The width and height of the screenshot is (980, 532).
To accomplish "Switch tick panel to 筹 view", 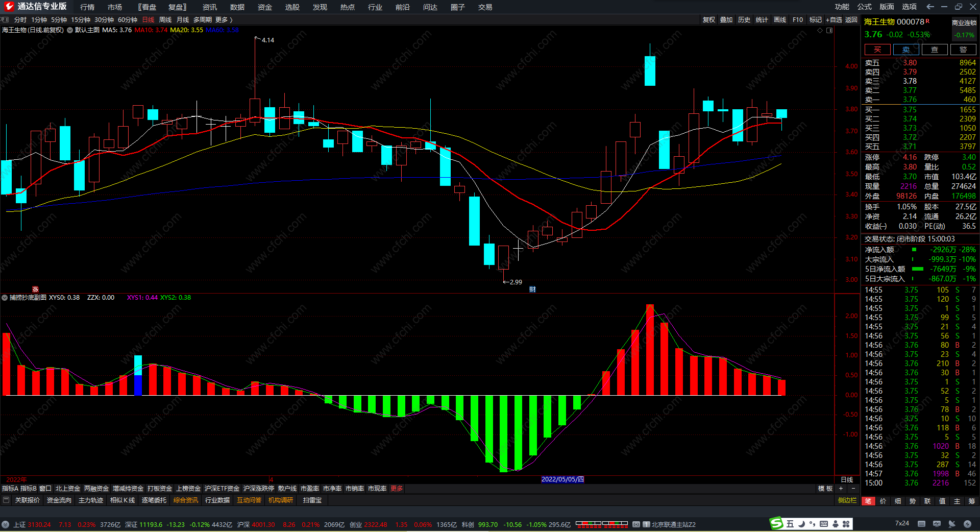I will (x=972, y=501).
